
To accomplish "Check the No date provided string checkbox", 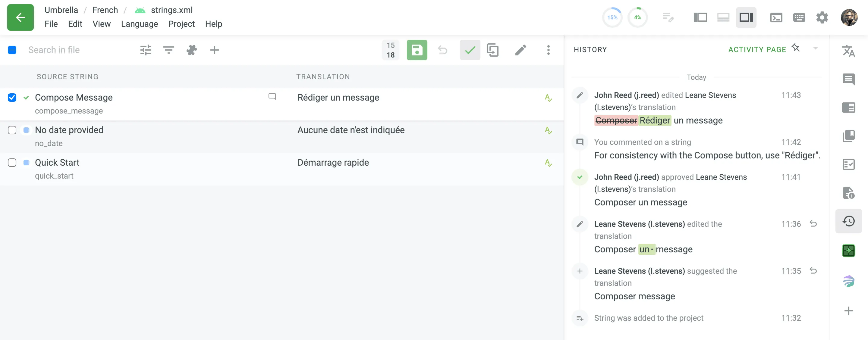I will (x=12, y=130).
